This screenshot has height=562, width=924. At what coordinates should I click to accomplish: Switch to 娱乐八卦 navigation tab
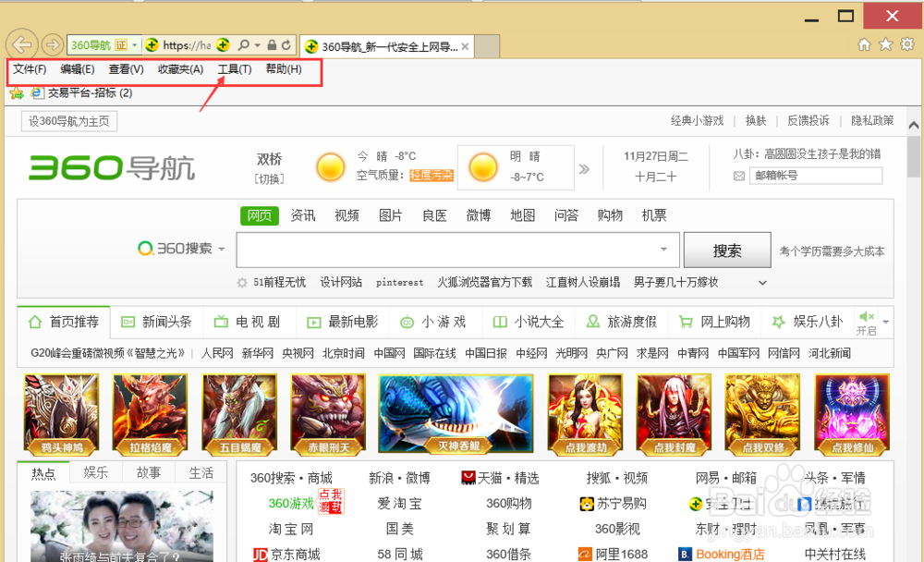pyautogui.click(x=808, y=322)
